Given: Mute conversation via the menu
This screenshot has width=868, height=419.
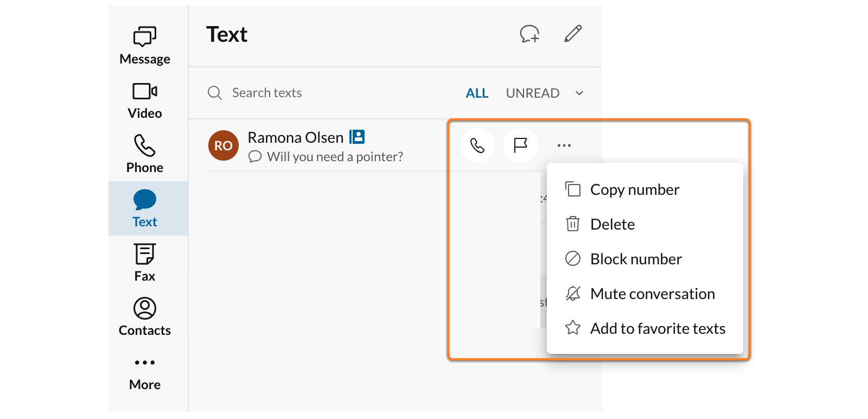Looking at the screenshot, I should click(652, 294).
